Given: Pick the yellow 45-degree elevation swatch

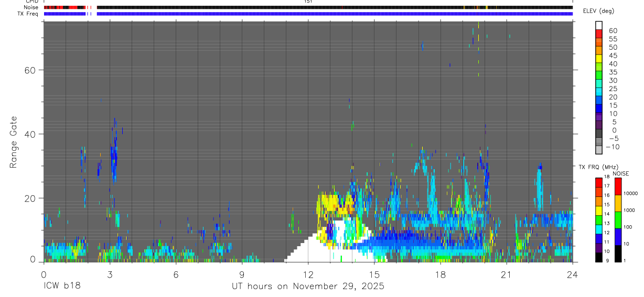Looking at the screenshot, I should 599,59.
